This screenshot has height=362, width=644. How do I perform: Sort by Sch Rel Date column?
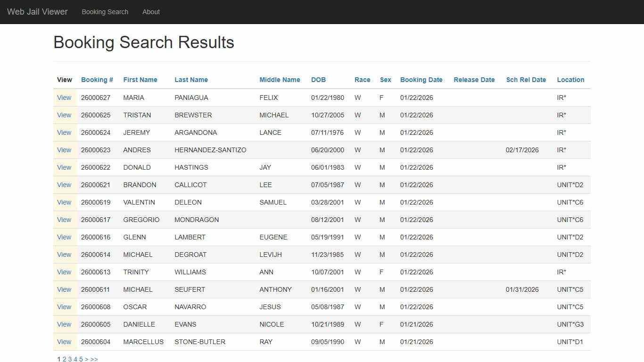[x=526, y=80]
